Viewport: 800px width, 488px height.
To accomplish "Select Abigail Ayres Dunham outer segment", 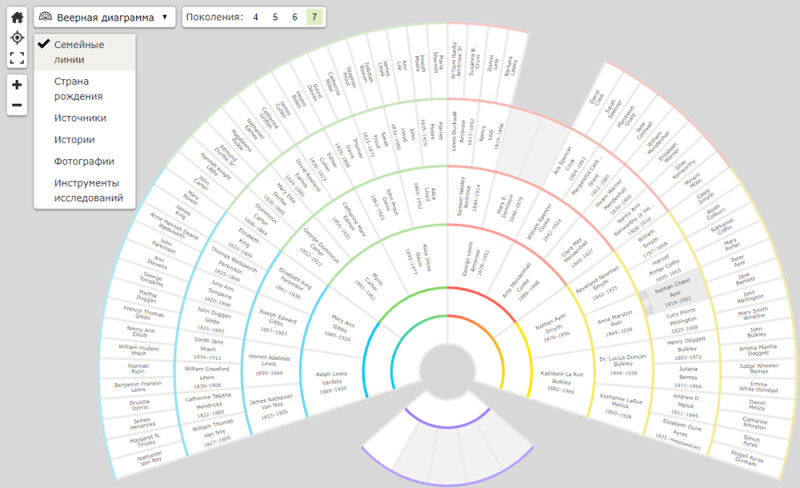I will [746, 458].
